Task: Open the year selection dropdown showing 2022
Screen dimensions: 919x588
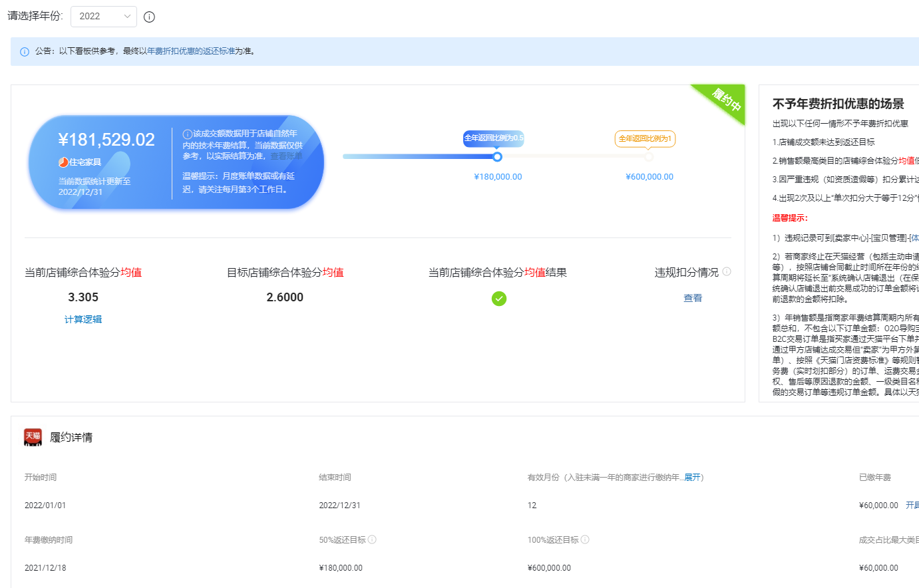Action: click(104, 17)
